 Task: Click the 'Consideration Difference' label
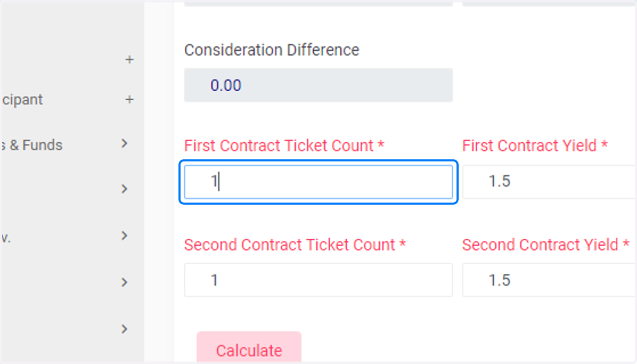(x=272, y=50)
